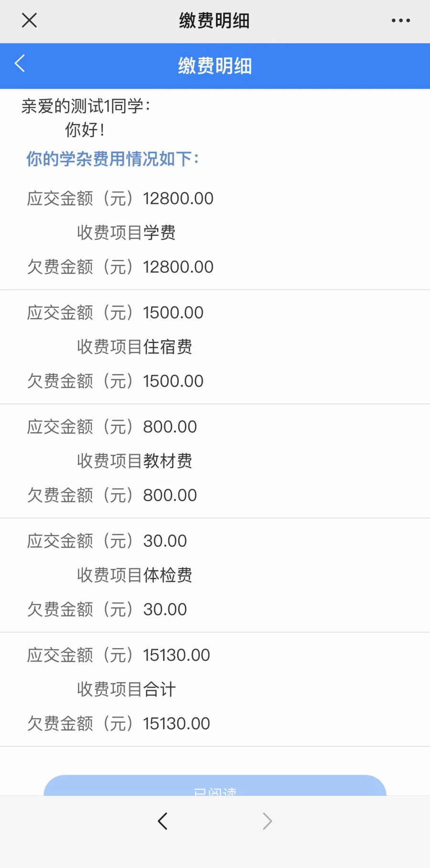Select the 收费项目体检费 row
The height and width of the screenshot is (868, 430).
click(x=134, y=575)
